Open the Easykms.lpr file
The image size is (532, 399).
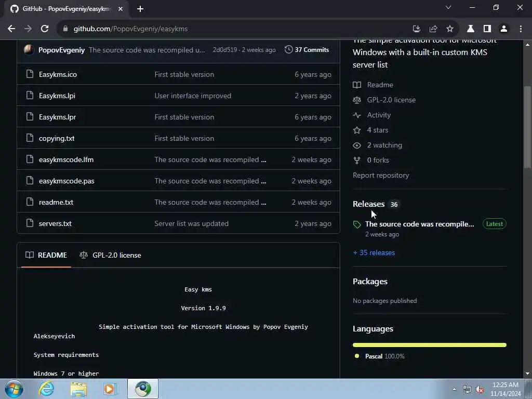[x=57, y=117]
